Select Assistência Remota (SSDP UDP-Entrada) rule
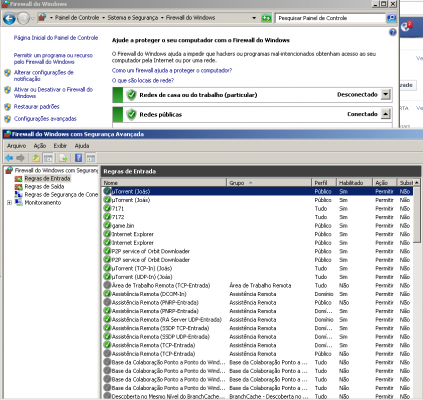Image resolution: width=423 pixels, height=400 pixels. tap(257, 337)
